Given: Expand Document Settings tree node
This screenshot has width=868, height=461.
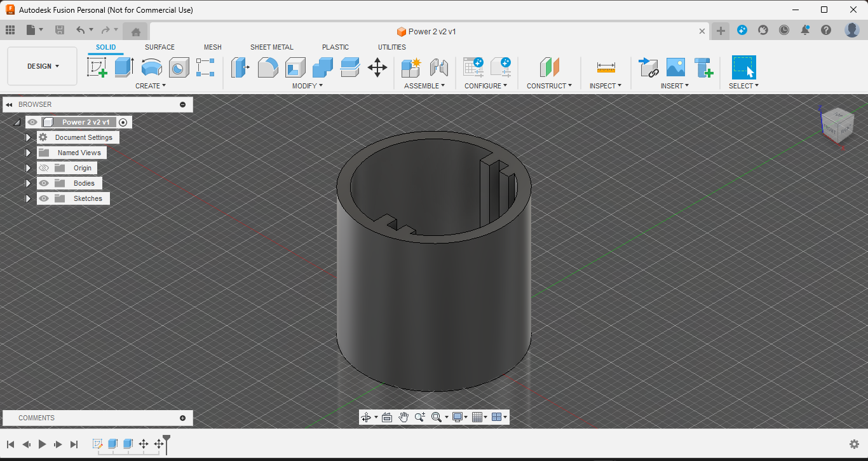Looking at the screenshot, I should coord(28,137).
